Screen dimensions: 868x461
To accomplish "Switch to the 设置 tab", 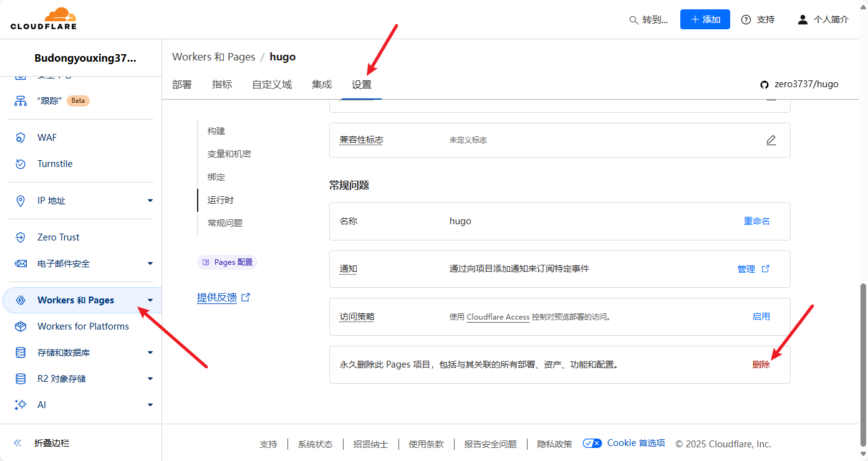I will point(362,85).
